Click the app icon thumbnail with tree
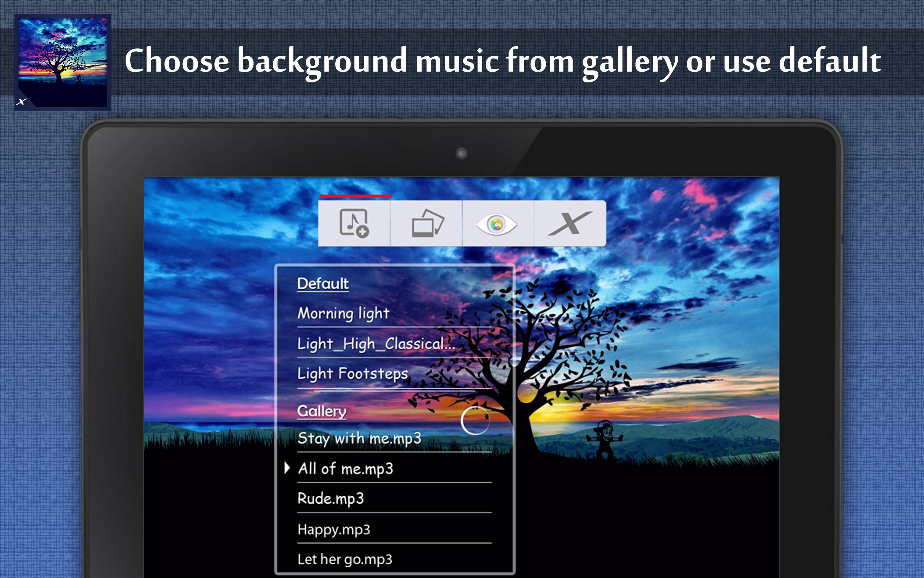 pos(62,63)
